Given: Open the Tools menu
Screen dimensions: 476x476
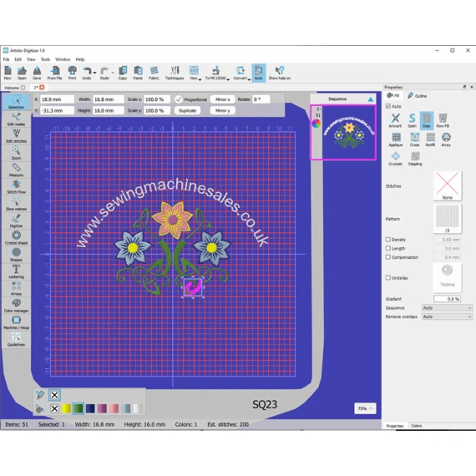Looking at the screenshot, I should [45, 59].
